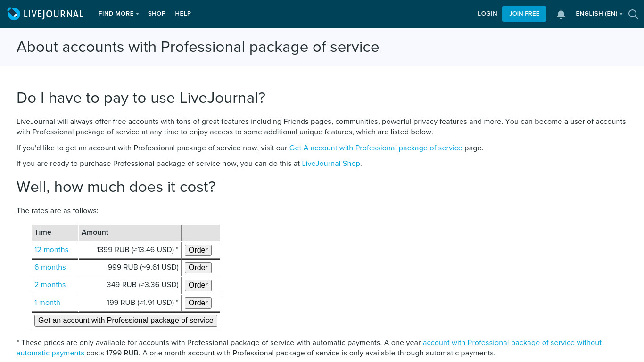Open the Help menu item

183,14
